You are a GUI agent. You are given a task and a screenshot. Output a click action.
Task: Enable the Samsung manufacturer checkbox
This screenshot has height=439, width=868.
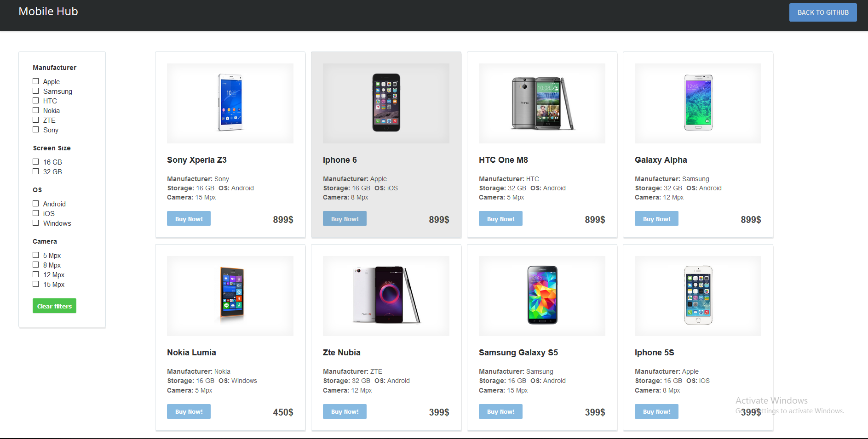[36, 91]
